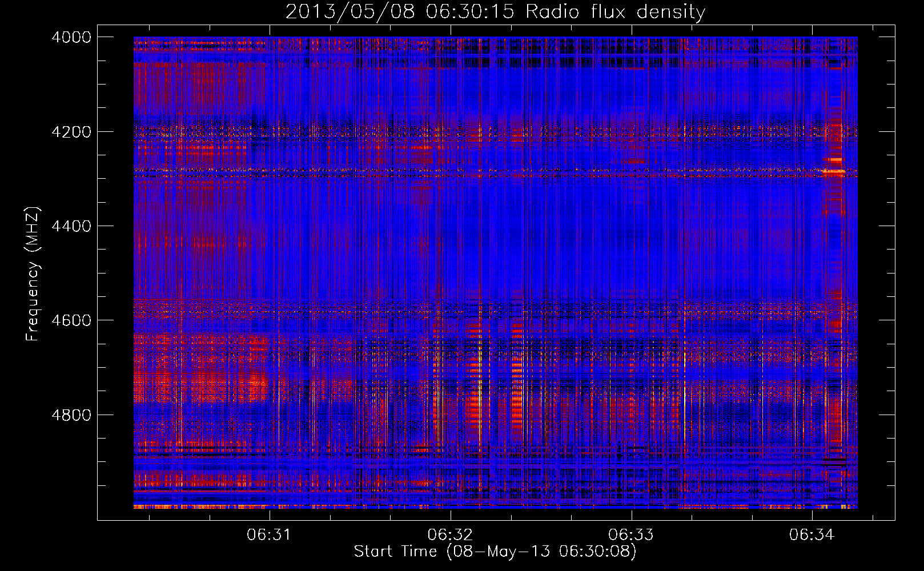Select the 4400 frequency axis label

pyautogui.click(x=71, y=226)
